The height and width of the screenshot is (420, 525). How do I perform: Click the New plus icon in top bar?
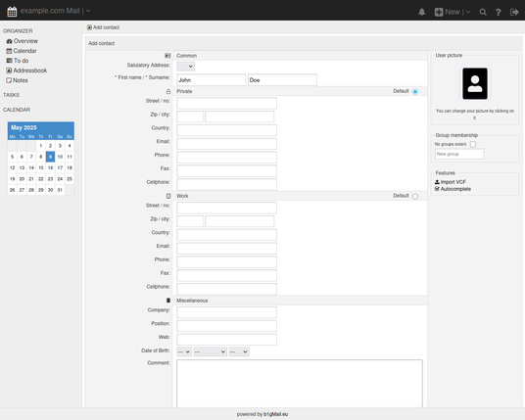tap(439, 12)
